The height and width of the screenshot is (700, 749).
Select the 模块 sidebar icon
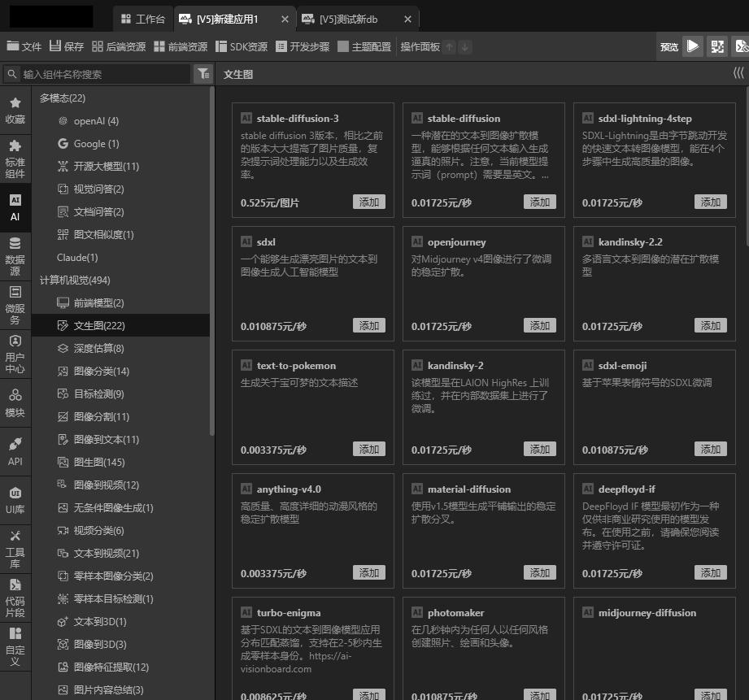coord(15,403)
